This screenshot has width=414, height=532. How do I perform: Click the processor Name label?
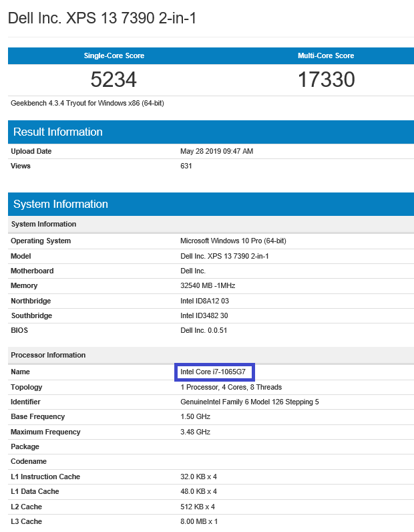tap(20, 372)
